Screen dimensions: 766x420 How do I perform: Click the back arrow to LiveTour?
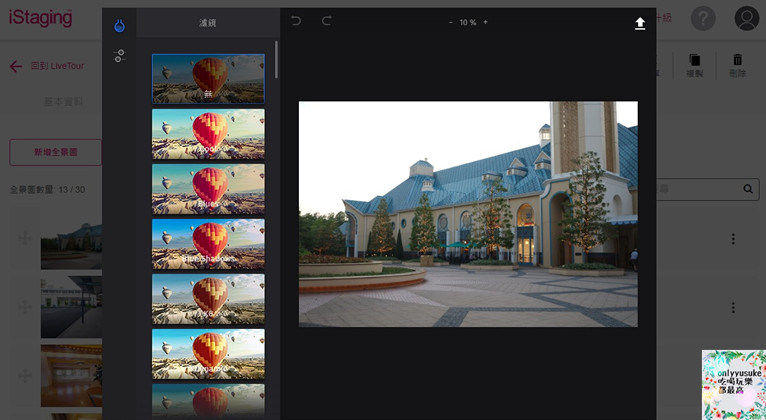tap(16, 66)
